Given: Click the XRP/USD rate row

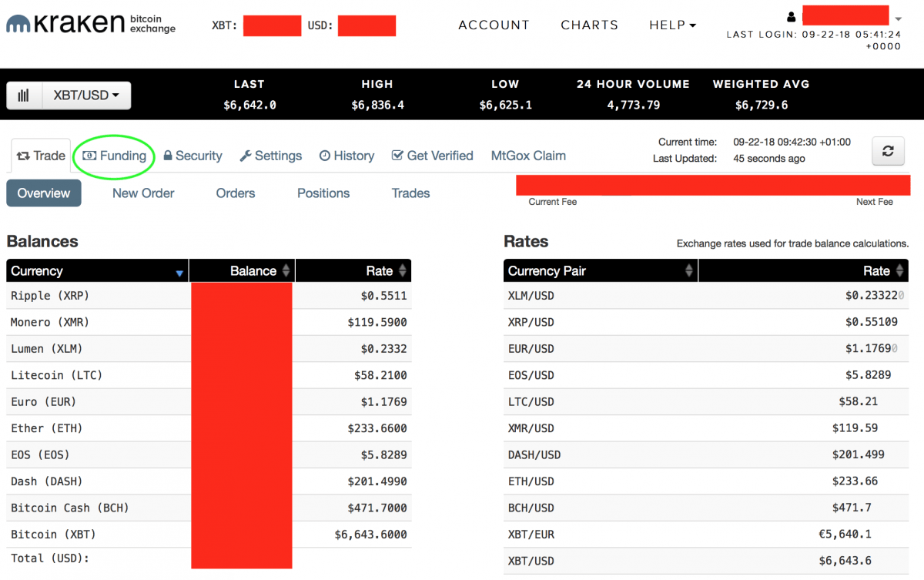Looking at the screenshot, I should [706, 322].
